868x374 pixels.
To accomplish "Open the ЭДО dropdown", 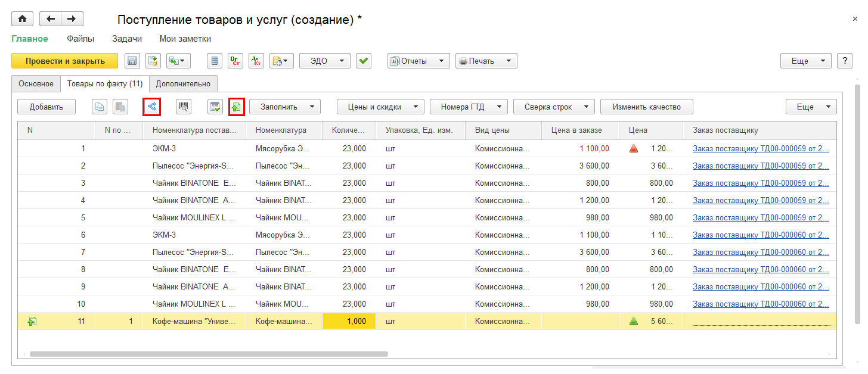I will pyautogui.click(x=324, y=61).
